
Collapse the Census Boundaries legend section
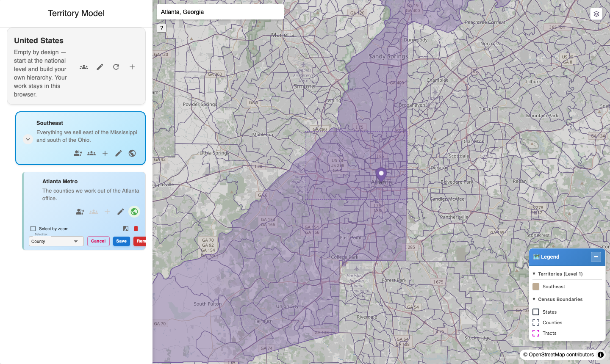point(534,299)
